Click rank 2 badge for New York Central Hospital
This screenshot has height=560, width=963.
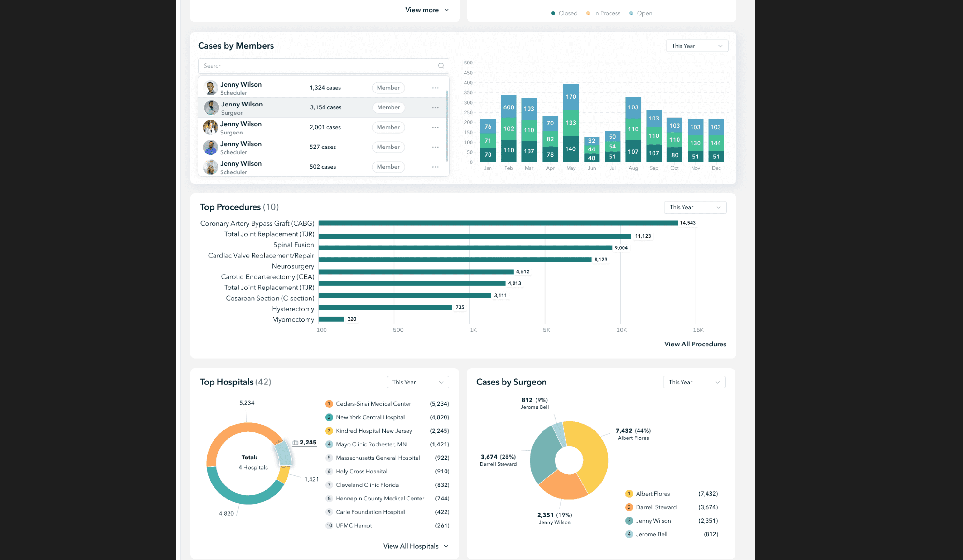coord(329,418)
